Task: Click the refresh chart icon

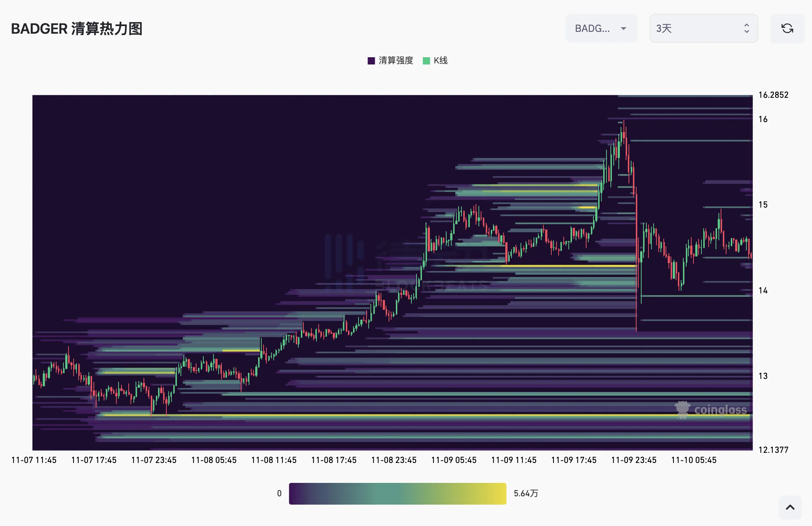Action: tap(787, 28)
